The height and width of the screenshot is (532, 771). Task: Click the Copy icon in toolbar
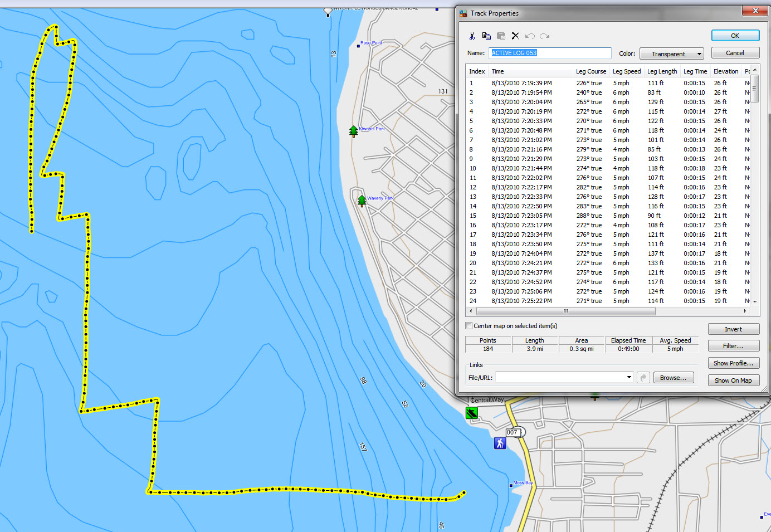click(486, 36)
